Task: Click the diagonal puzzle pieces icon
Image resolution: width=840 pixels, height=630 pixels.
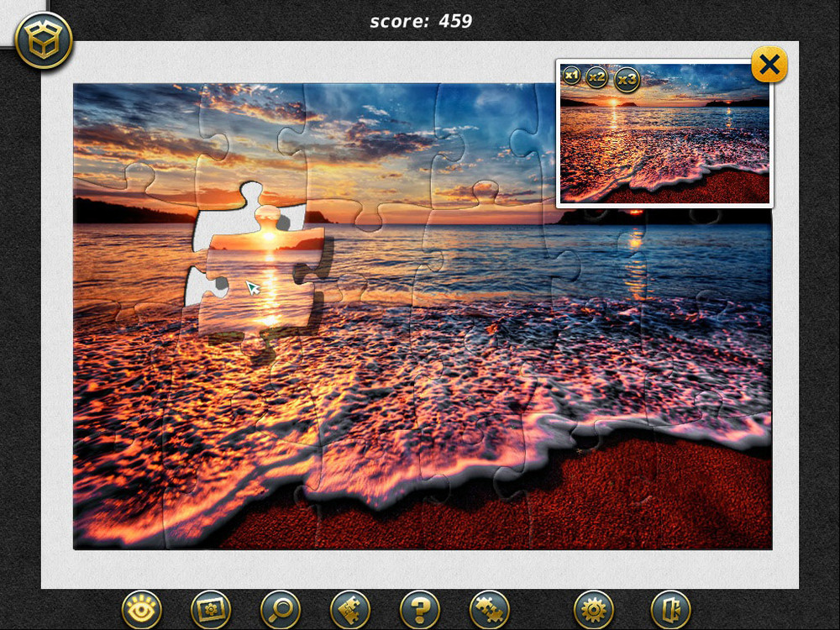Action: (489, 609)
